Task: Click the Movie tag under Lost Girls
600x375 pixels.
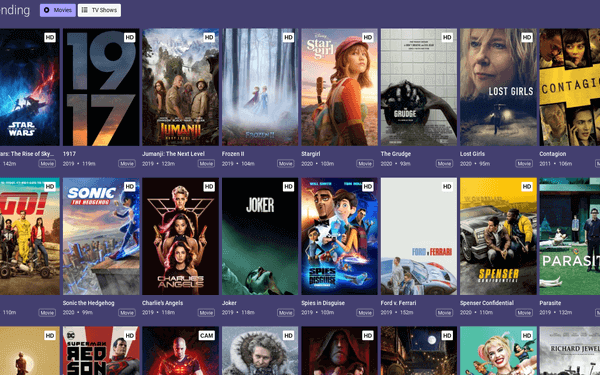Action: 524,164
